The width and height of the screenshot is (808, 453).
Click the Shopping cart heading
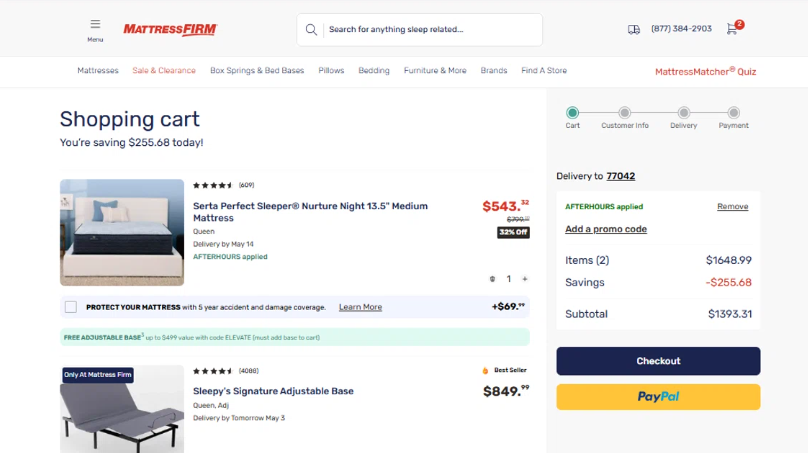(x=129, y=119)
